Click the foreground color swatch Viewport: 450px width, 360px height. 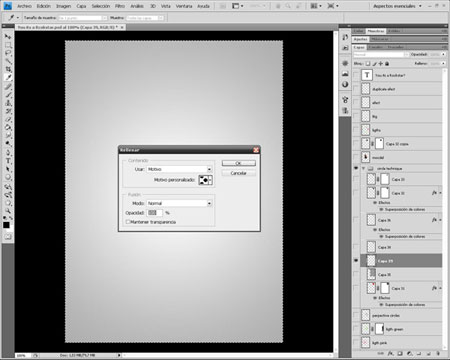coord(6,225)
